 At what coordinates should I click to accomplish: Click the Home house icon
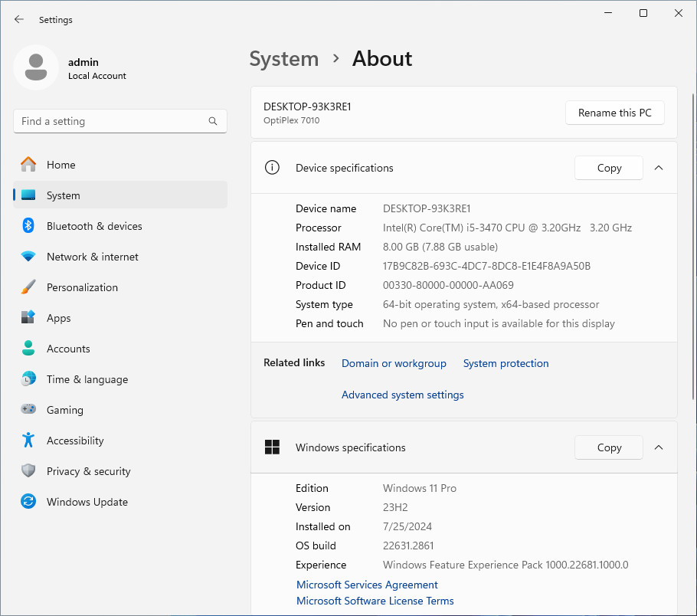click(x=28, y=165)
